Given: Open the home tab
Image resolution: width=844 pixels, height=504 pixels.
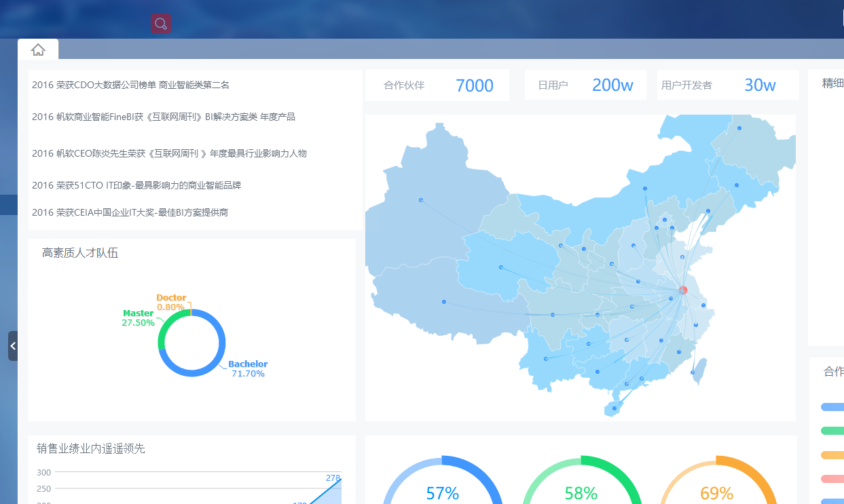Looking at the screenshot, I should click(38, 50).
